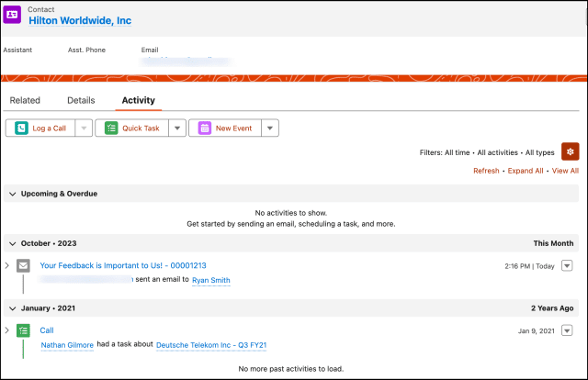This screenshot has height=380, width=588.
Task: Open the Deutsche Telekom Inc - Q3 FY21 link
Action: [x=211, y=345]
